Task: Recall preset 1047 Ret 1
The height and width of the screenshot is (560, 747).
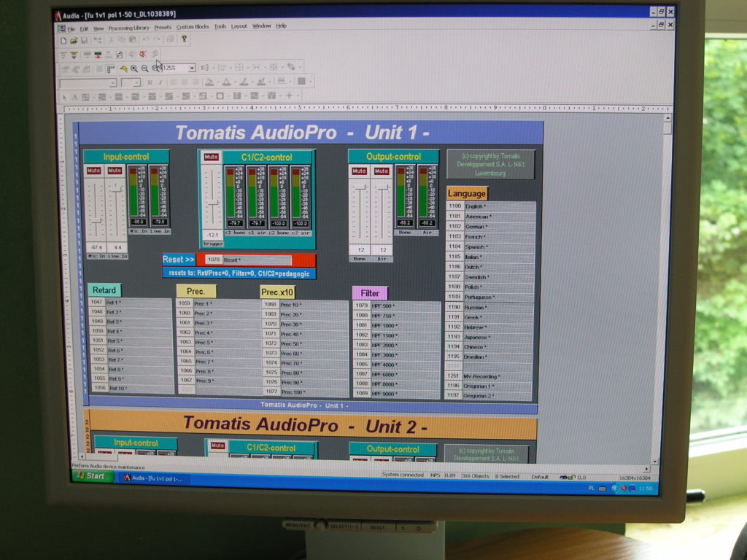Action: pyautogui.click(x=130, y=303)
